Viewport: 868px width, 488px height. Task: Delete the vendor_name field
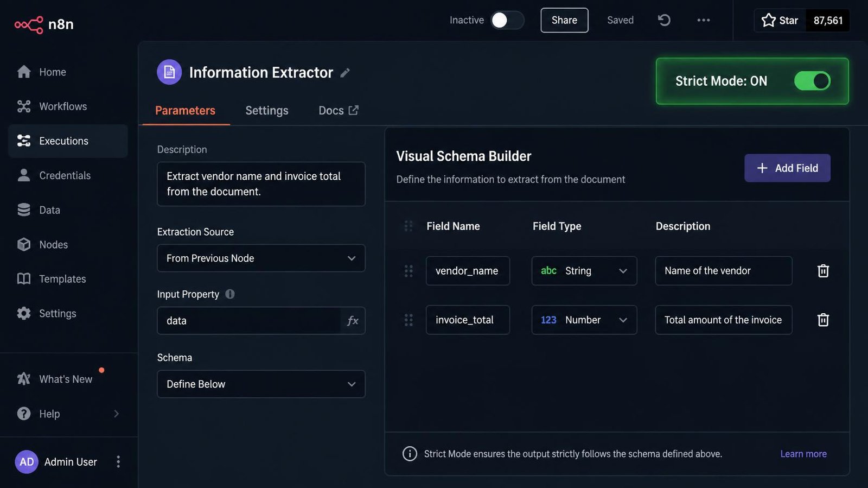(823, 271)
